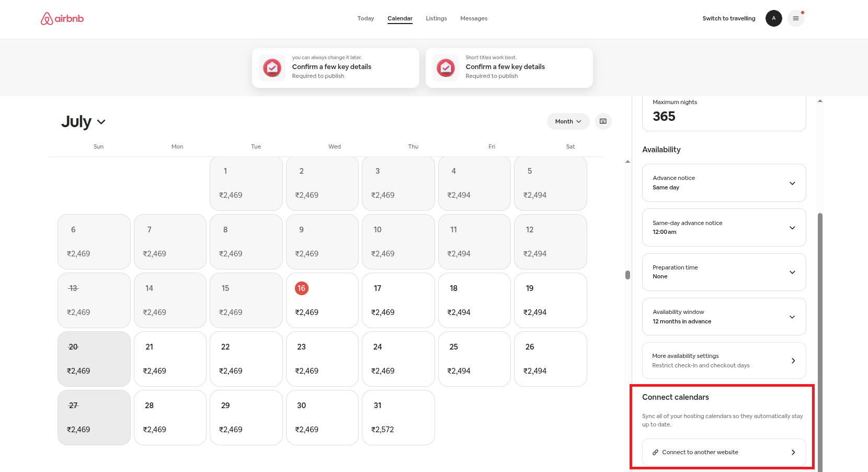Click the first card's red checklist icon
Image resolution: width=868 pixels, height=472 pixels.
[x=272, y=68]
